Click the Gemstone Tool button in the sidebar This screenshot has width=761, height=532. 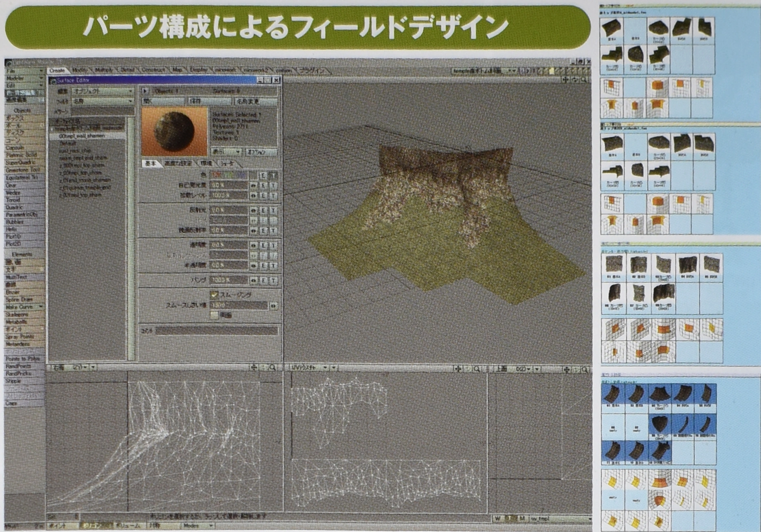(x=24, y=170)
